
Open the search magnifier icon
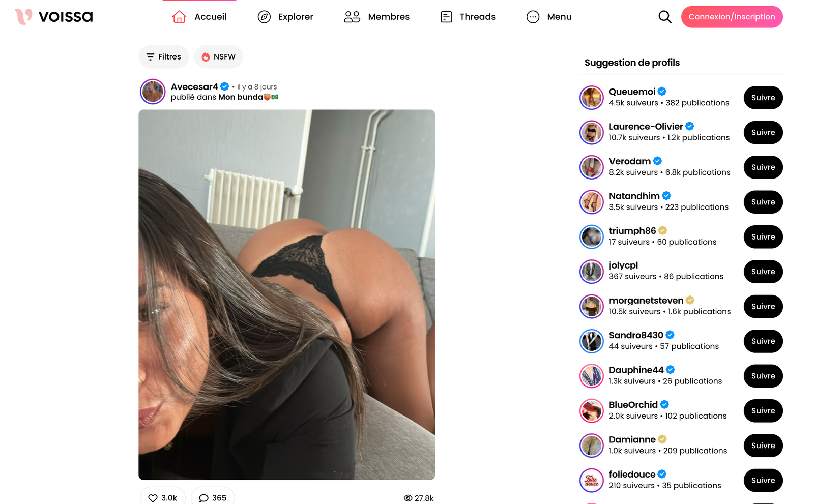pyautogui.click(x=664, y=17)
